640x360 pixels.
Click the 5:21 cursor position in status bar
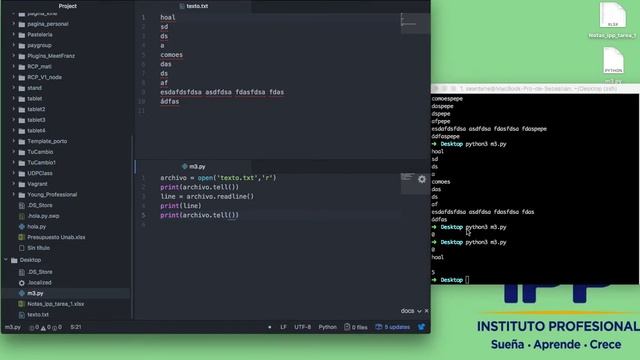[x=76, y=327]
